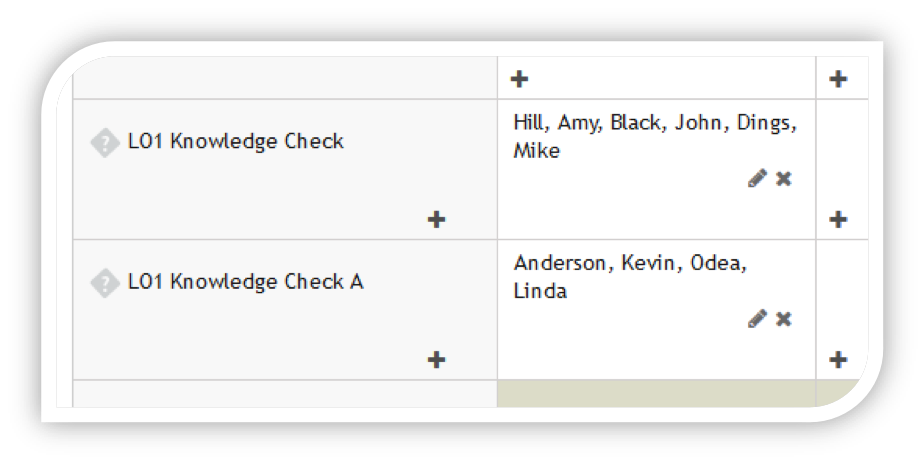
Task: Click the empty top-left header cell
Action: (x=285, y=78)
